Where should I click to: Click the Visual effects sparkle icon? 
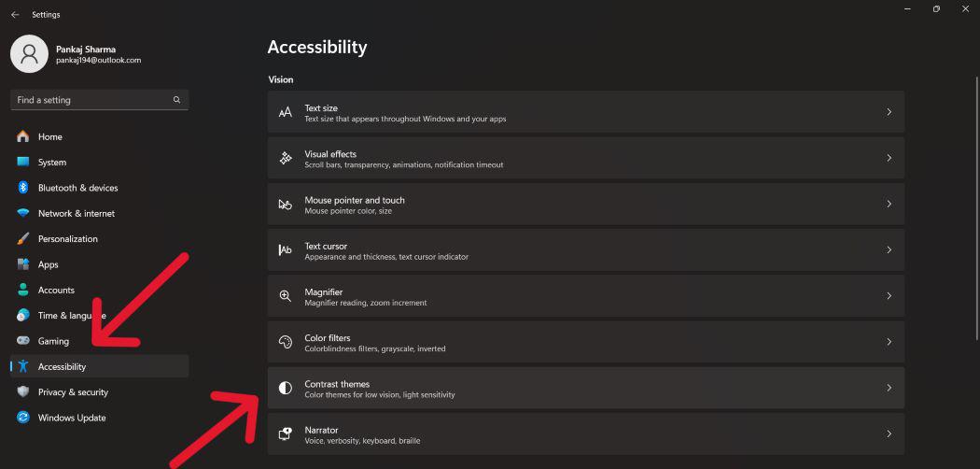(x=286, y=159)
